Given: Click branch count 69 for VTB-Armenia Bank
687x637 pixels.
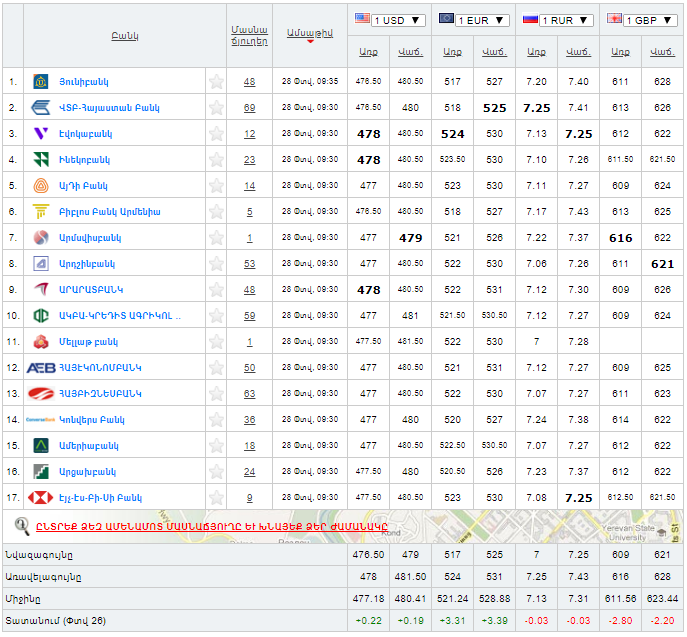Looking at the screenshot, I should tap(249, 107).
